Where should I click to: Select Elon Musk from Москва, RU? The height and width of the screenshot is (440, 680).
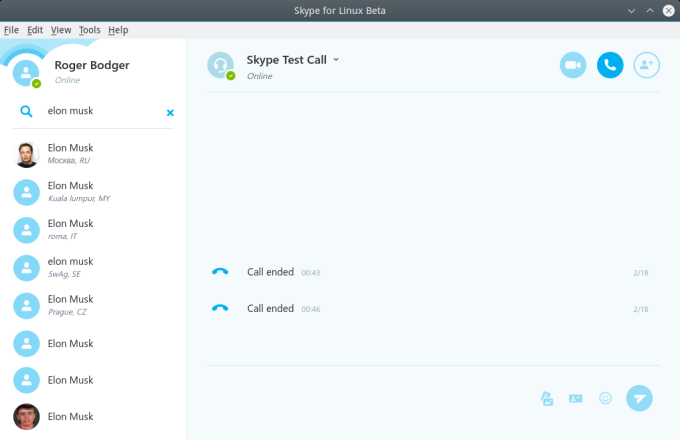tap(93, 154)
